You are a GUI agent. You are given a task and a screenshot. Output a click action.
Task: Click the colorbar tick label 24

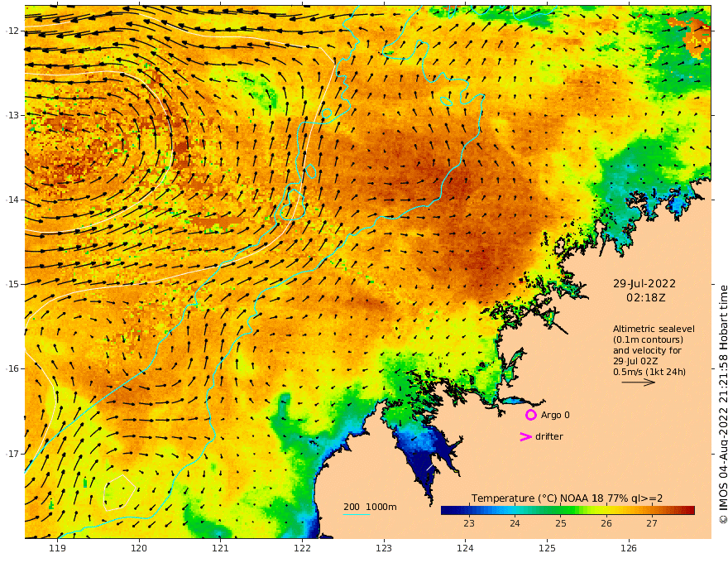[x=515, y=523]
